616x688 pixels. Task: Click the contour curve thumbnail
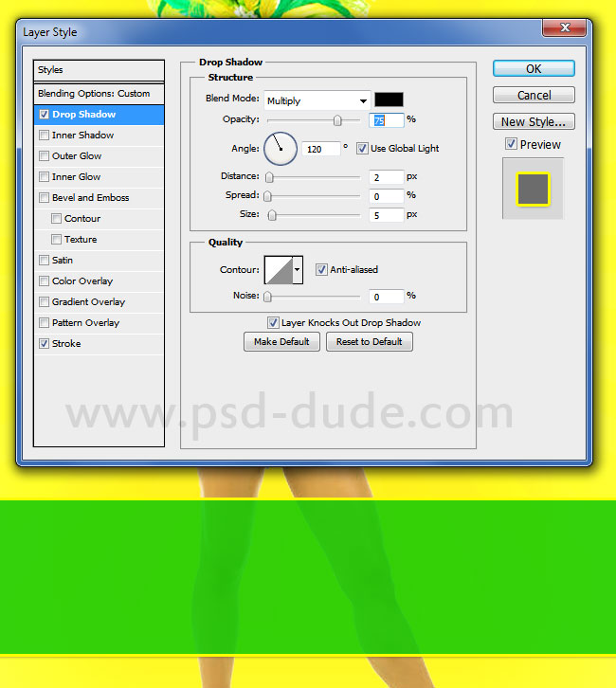click(x=279, y=270)
